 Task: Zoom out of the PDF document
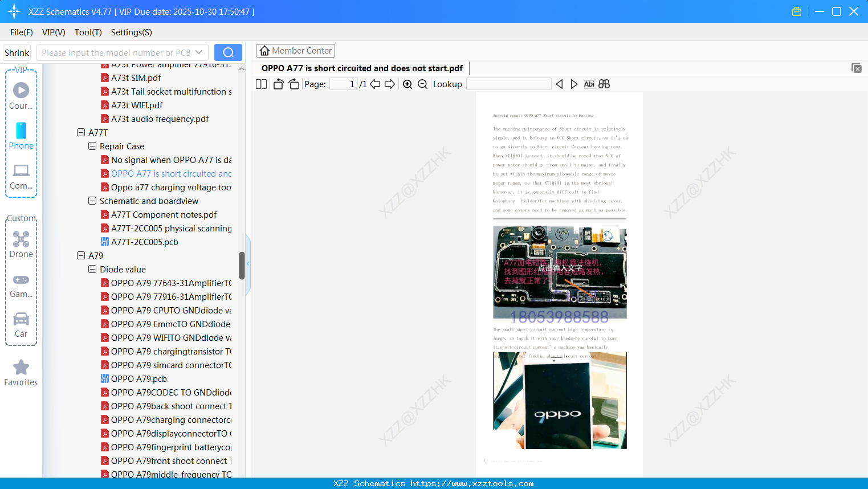click(422, 84)
